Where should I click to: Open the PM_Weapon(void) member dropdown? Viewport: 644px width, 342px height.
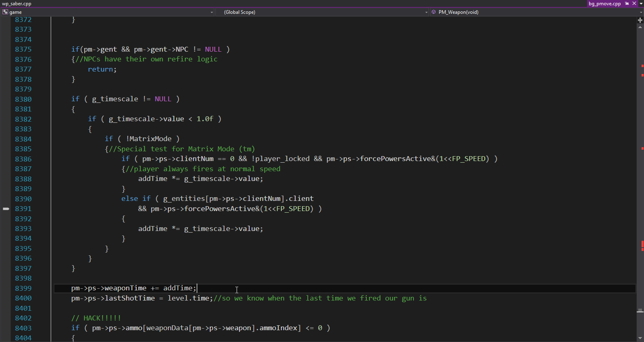coord(537,12)
